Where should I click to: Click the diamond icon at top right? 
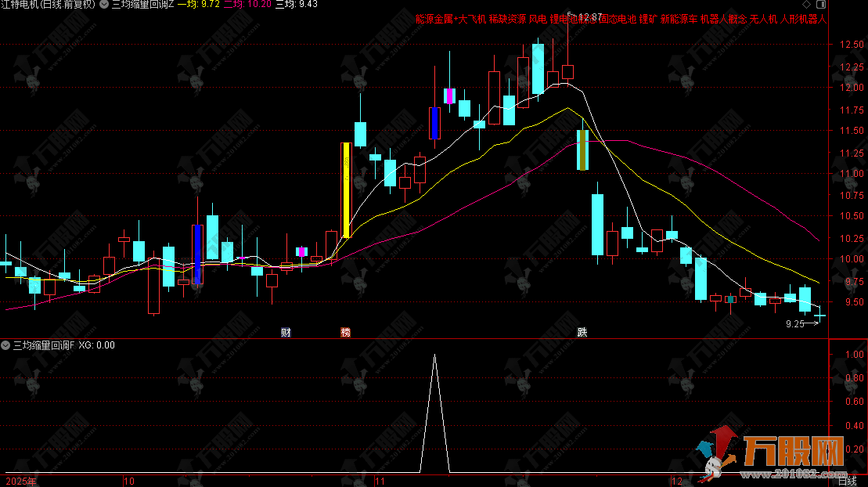806,5
